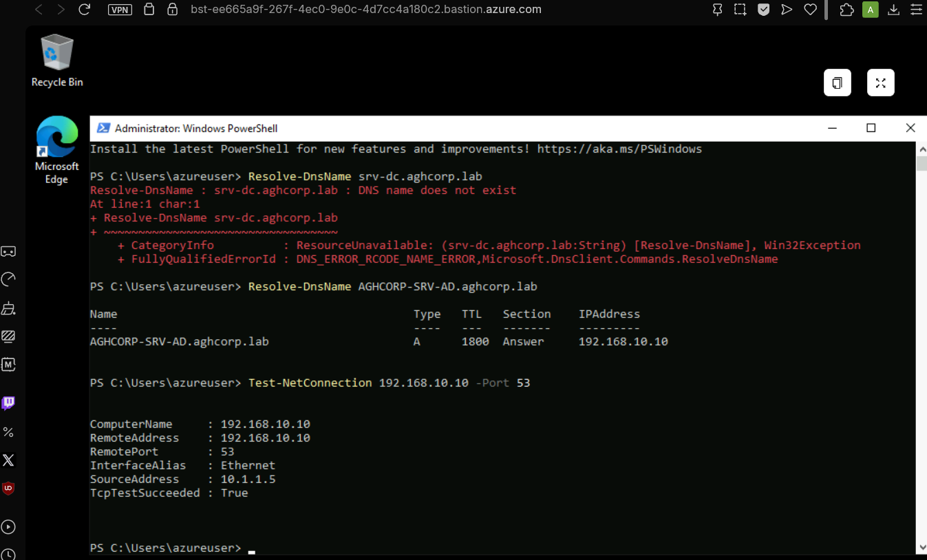This screenshot has height=560, width=927.
Task: Click the pin icon in address bar
Action: [x=717, y=10]
